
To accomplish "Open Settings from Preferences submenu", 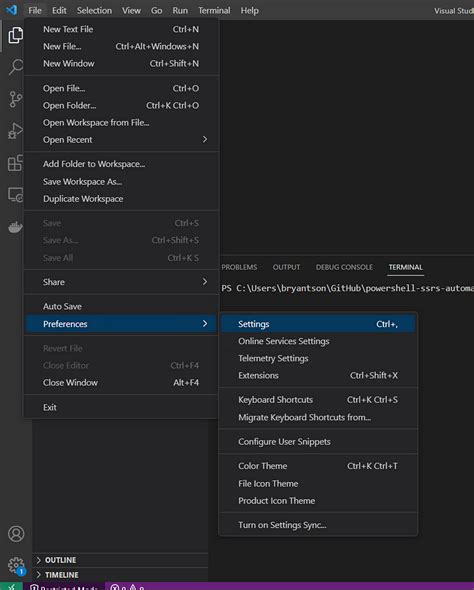I will (318, 324).
